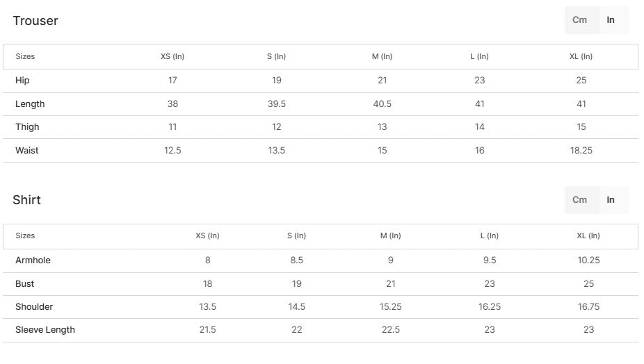
Task: Select In units for Trouser chart
Action: (x=611, y=20)
